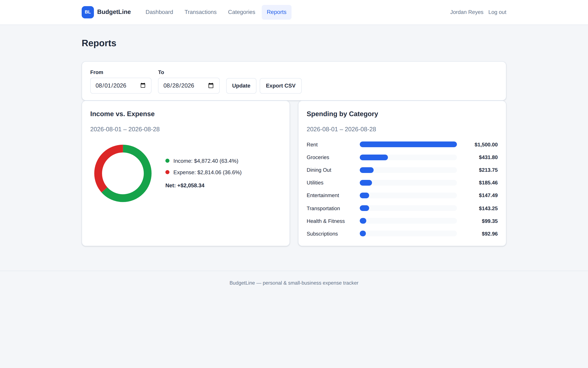Click the green Income legend dot
This screenshot has height=368, width=588.
[167, 161]
